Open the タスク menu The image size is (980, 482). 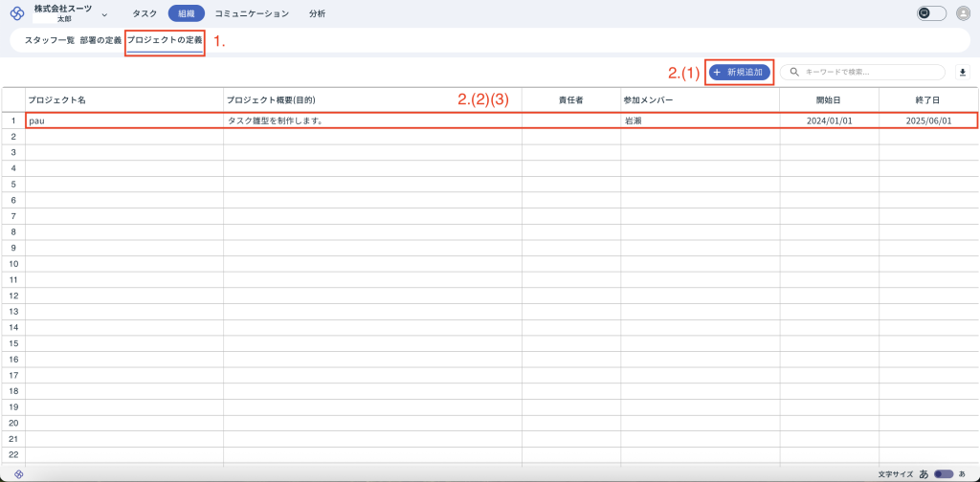(x=145, y=13)
